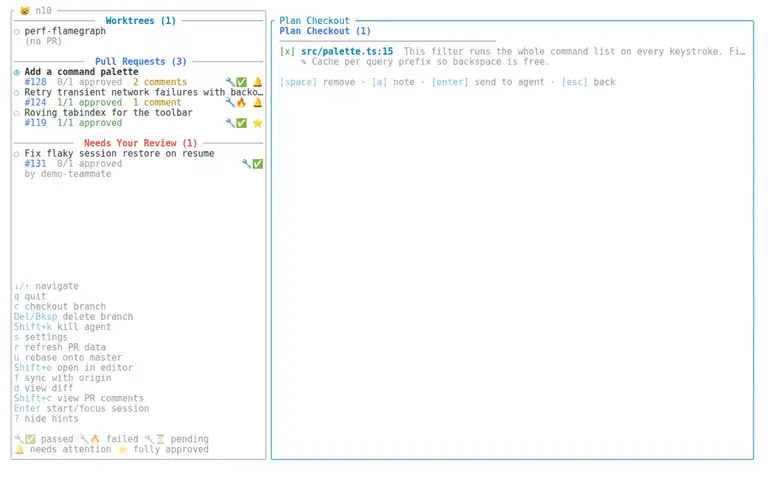Click the 'c checkout branch' hint
Image resolution: width=768 pixels, height=480 pixels.
tap(60, 307)
